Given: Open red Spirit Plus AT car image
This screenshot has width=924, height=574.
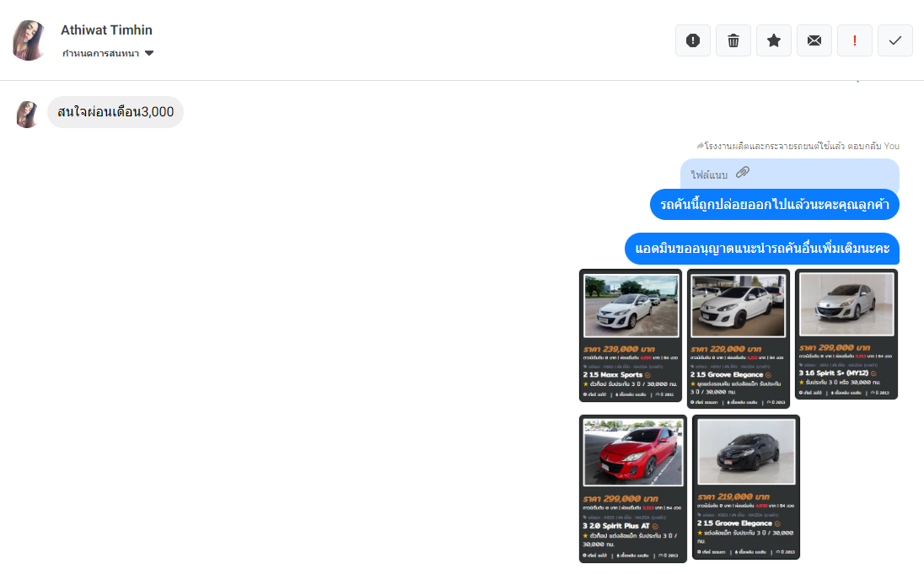Looking at the screenshot, I should click(633, 489).
